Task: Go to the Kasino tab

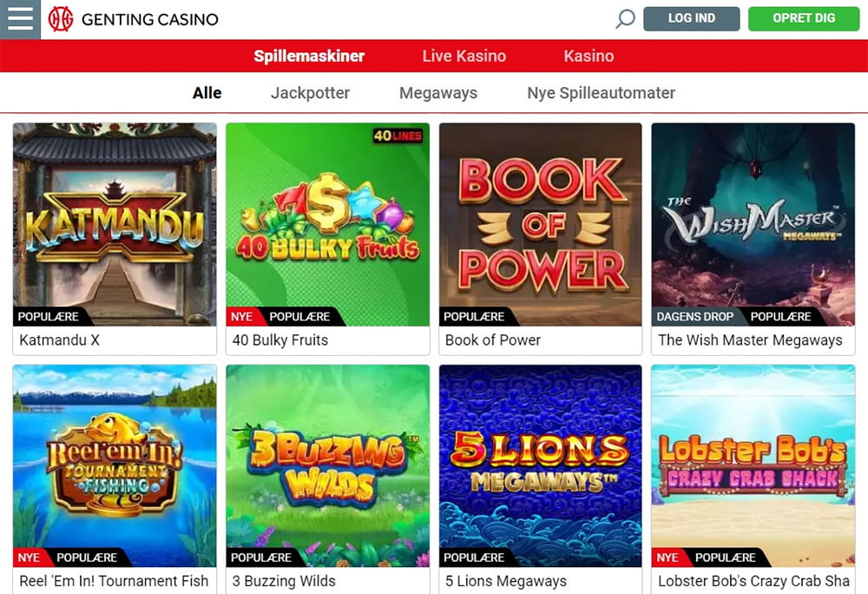Action: 589,56
